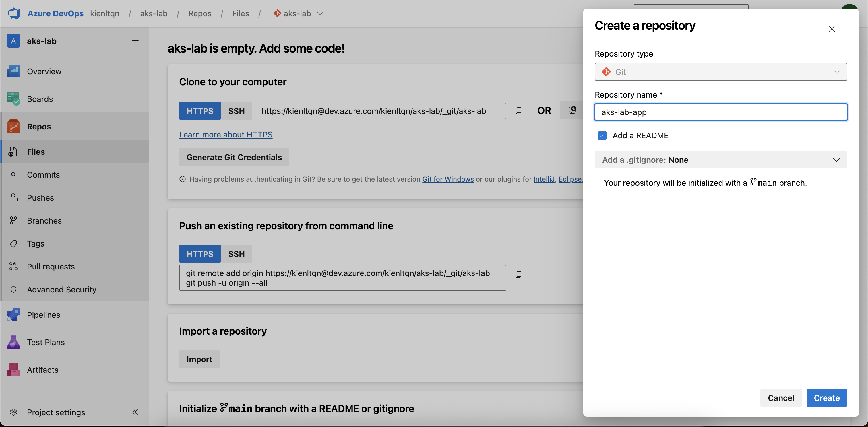This screenshot has width=868, height=427.
Task: Select HTTPS tab under Clone to your computer
Action: click(200, 111)
